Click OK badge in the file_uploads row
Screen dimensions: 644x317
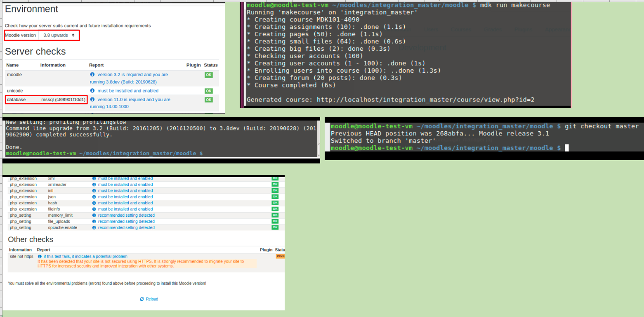(275, 222)
